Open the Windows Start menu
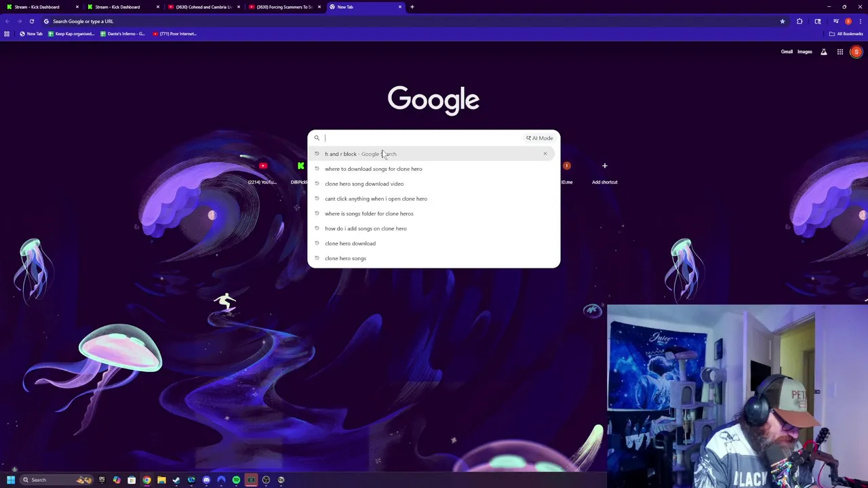Viewport: 868px width, 488px height. (x=11, y=480)
